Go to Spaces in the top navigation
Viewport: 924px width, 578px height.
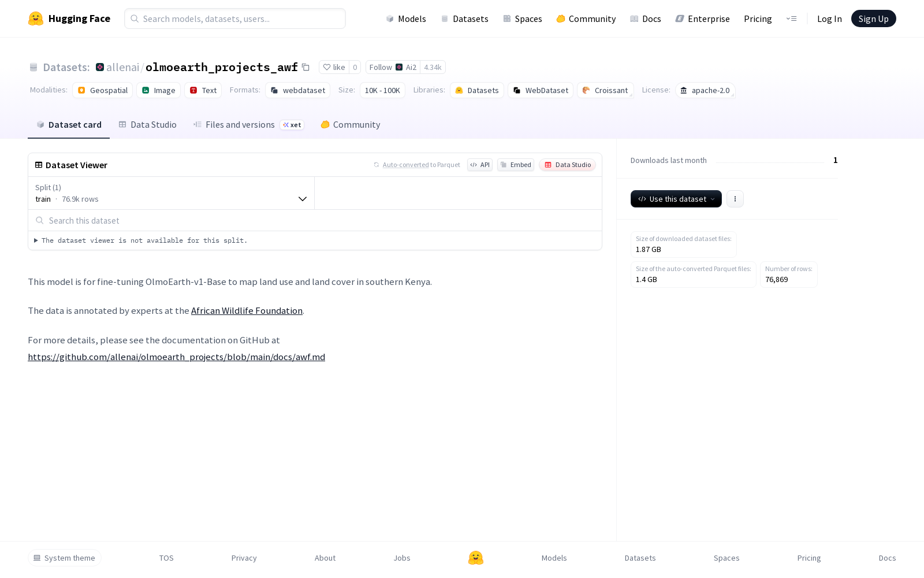tap(522, 18)
